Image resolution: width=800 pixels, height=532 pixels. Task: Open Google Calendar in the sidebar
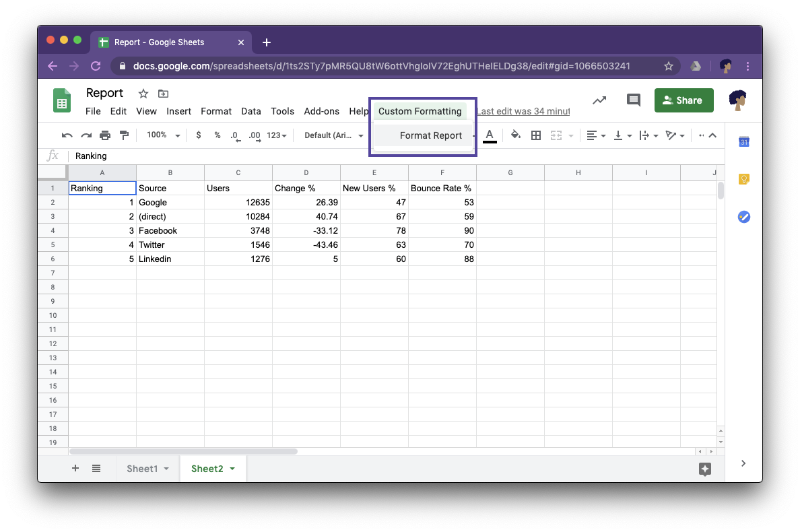click(x=743, y=141)
